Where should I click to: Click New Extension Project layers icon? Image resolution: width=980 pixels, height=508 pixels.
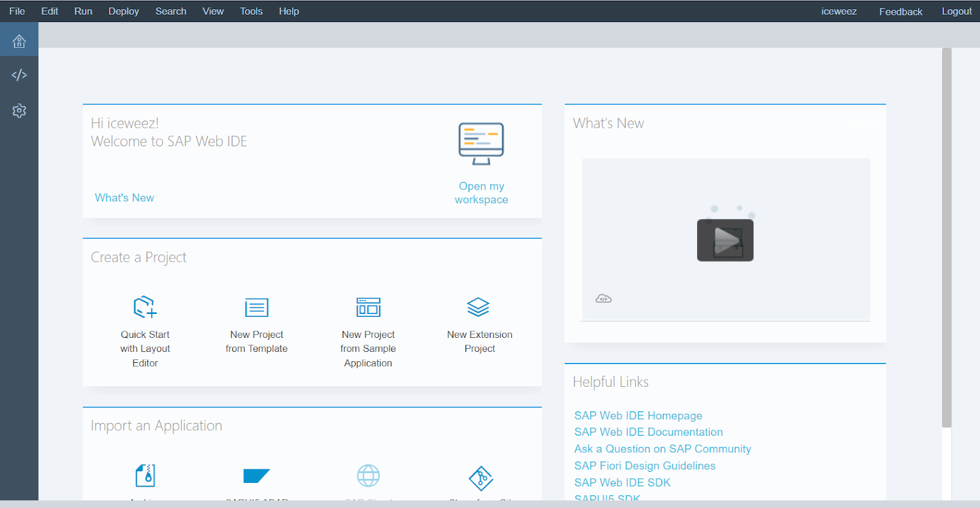click(478, 307)
